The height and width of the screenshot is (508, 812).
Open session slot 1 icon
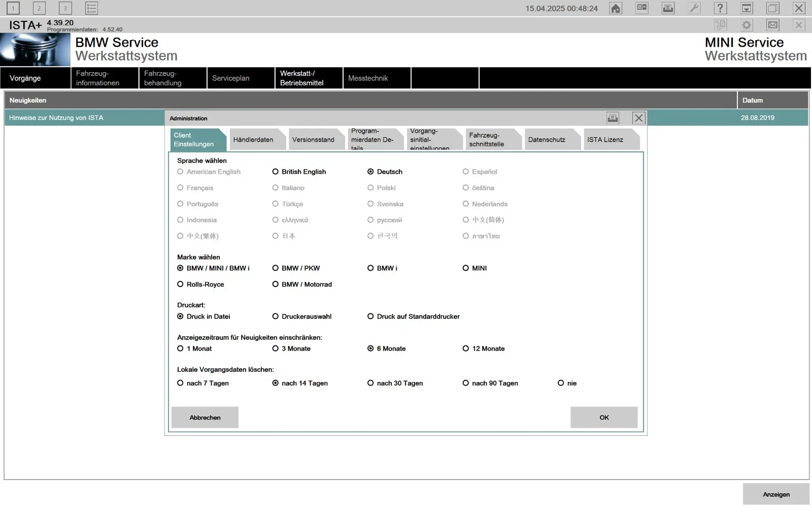click(x=13, y=8)
